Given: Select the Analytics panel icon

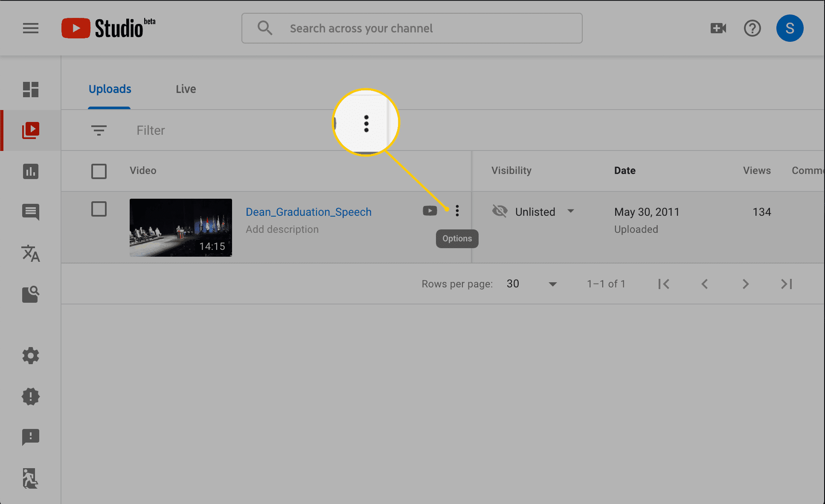Looking at the screenshot, I should point(31,171).
